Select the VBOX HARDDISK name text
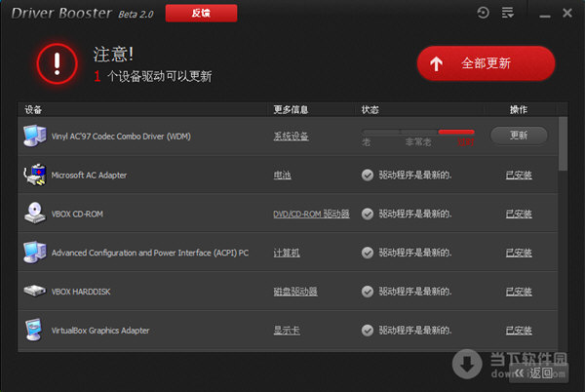 click(81, 292)
